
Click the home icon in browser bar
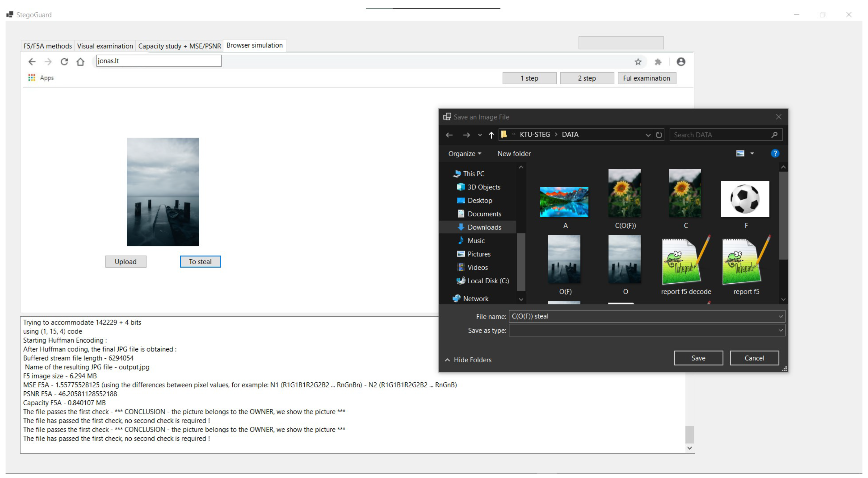[80, 62]
